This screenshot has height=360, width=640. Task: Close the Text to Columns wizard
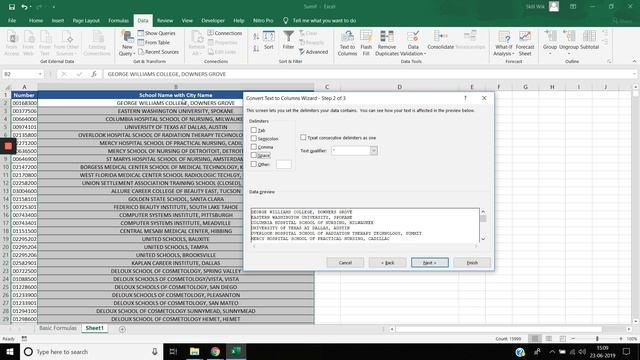pyautogui.click(x=484, y=98)
